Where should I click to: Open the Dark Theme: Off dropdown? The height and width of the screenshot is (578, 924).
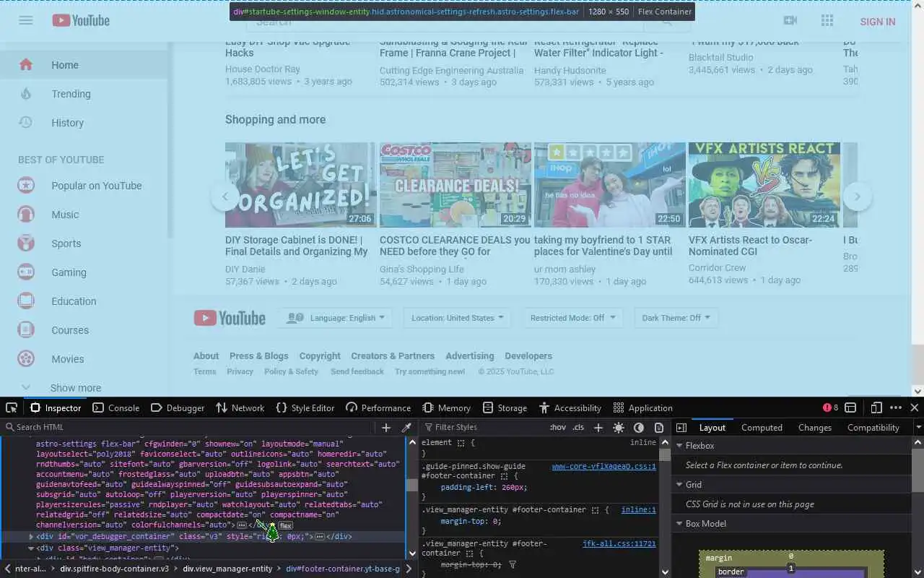tap(676, 318)
